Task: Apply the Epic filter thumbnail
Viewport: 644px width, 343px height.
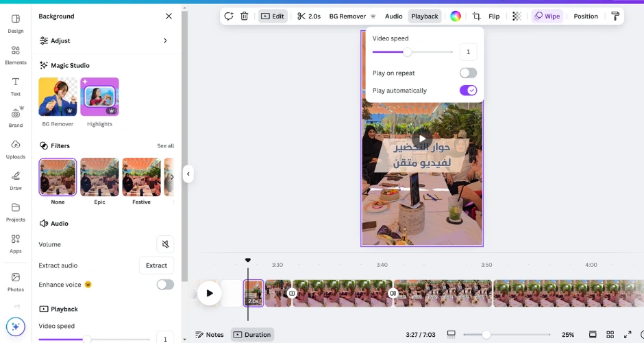Action: [x=99, y=178]
